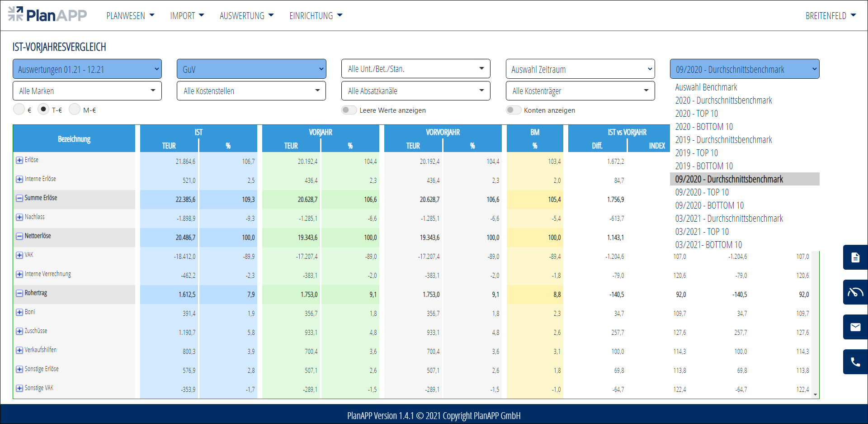The height and width of the screenshot is (424, 868).
Task: Click the PlanAPP logo
Action: (47, 15)
